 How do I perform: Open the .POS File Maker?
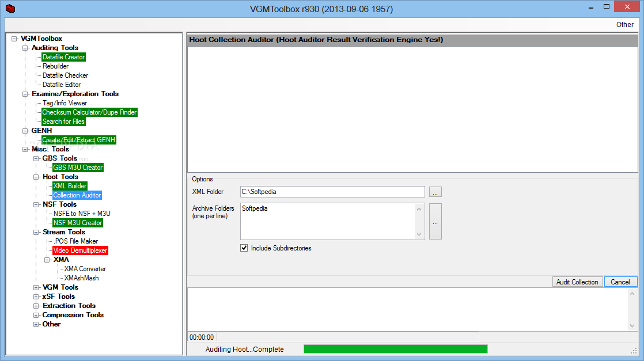(x=75, y=241)
